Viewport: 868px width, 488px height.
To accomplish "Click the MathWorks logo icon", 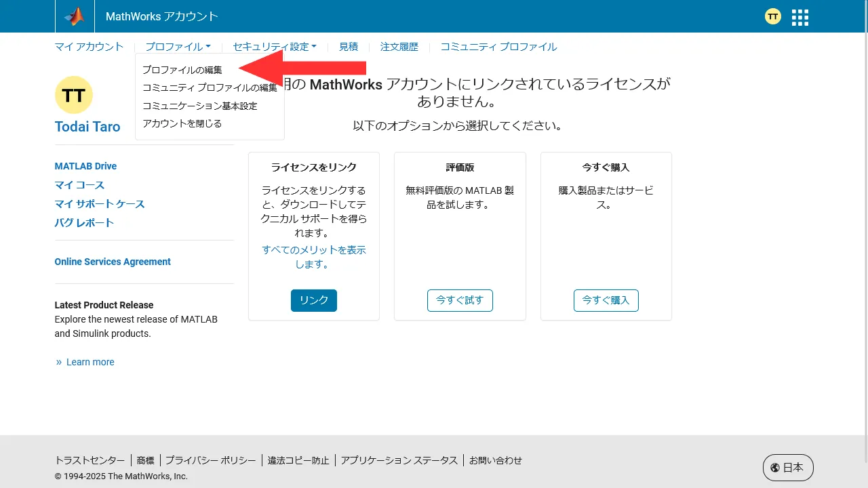I will click(x=75, y=16).
